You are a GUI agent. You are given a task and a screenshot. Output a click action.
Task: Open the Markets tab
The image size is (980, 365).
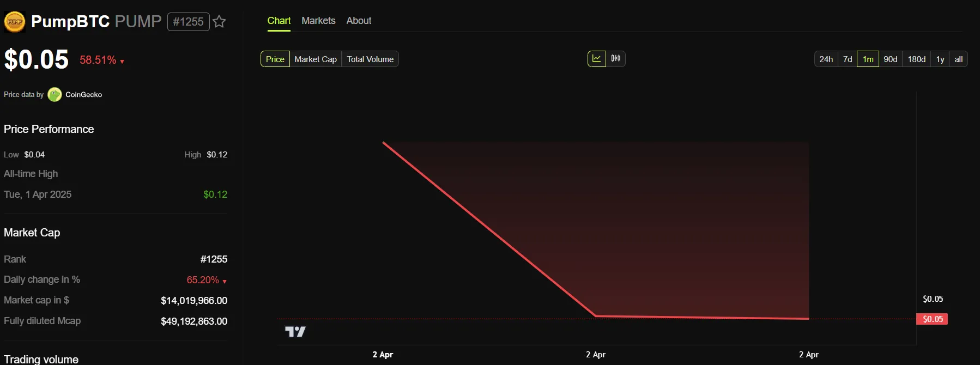pos(318,21)
